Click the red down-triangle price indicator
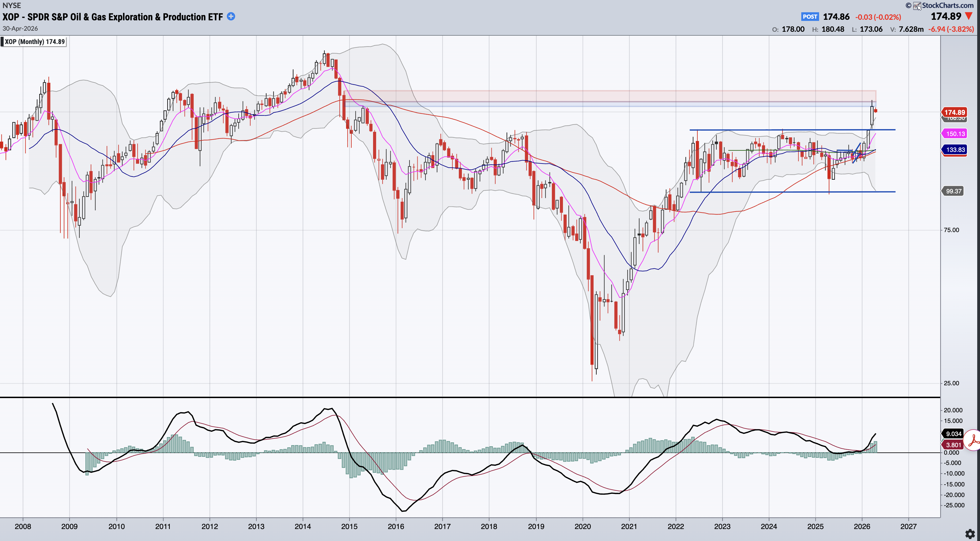980x541 pixels. coord(969,16)
